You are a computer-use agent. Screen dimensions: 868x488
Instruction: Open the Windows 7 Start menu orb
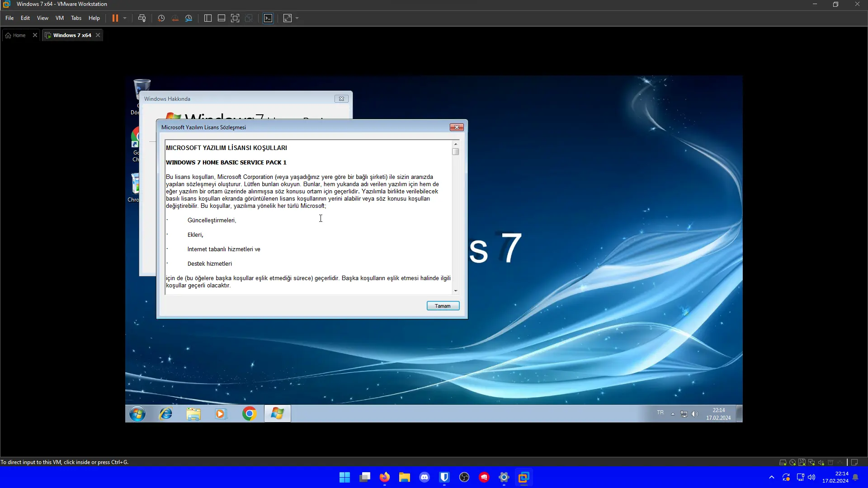[137, 414]
